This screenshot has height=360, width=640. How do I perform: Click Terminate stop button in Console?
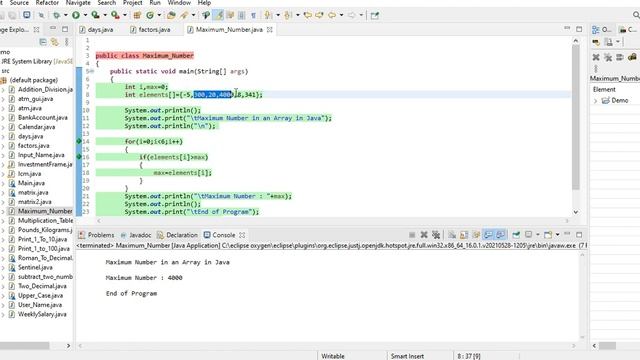(x=412, y=235)
